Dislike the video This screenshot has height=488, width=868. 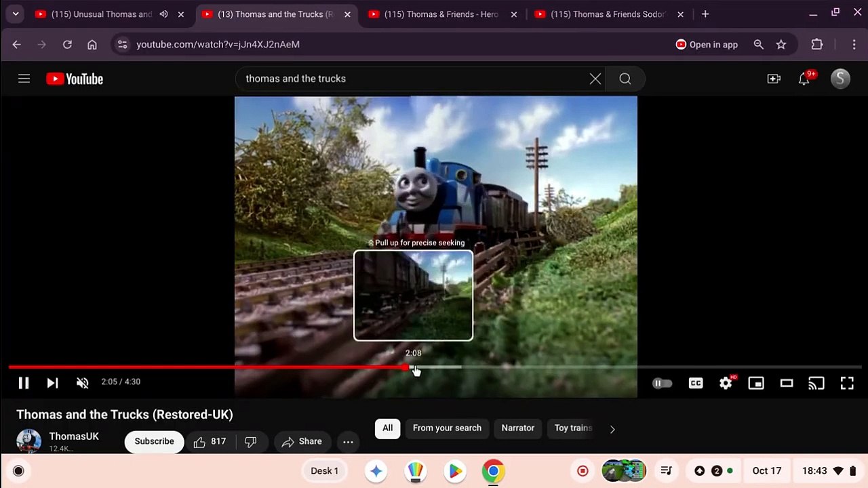click(251, 442)
